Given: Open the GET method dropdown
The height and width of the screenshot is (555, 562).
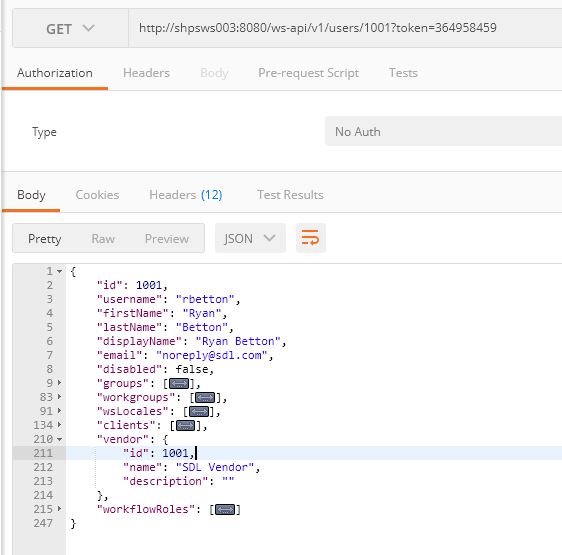Looking at the screenshot, I should (x=70, y=28).
